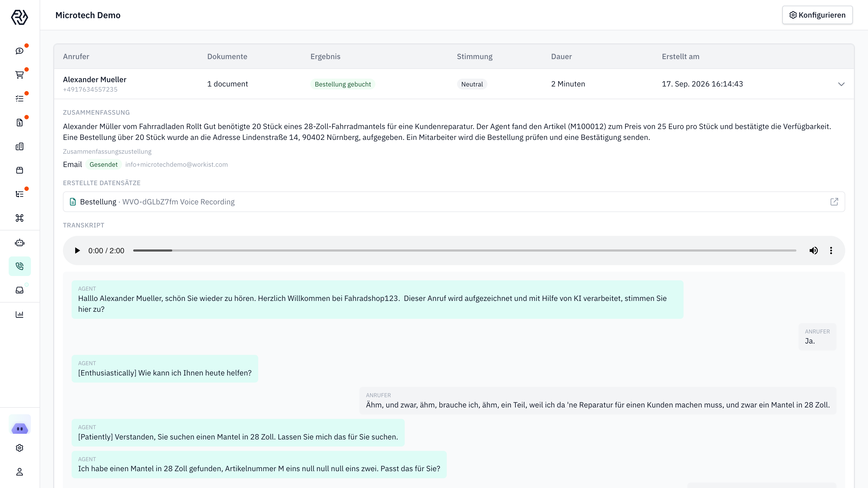Open Bestellung record via external link icon
This screenshot has height=488, width=868.
click(x=834, y=202)
